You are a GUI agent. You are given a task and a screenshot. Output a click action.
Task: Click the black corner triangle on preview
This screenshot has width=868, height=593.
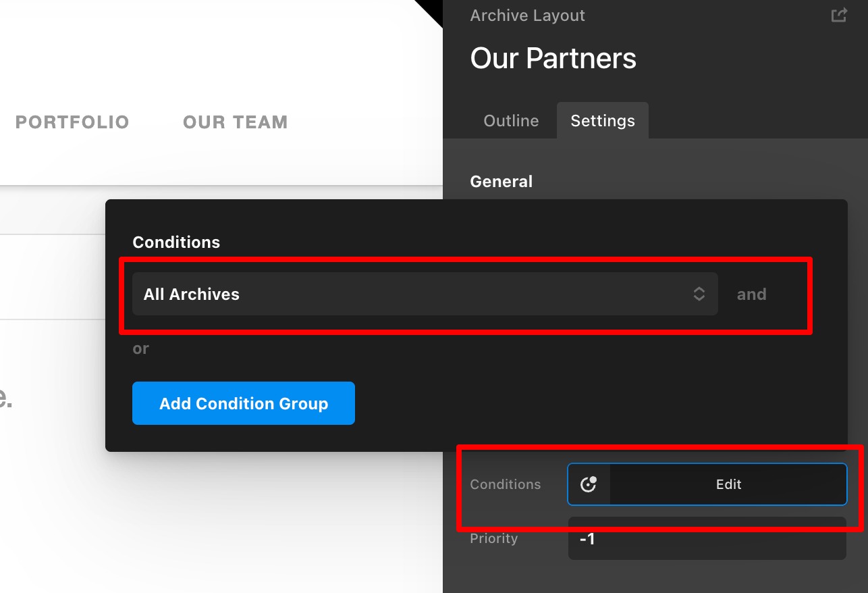(431, 10)
